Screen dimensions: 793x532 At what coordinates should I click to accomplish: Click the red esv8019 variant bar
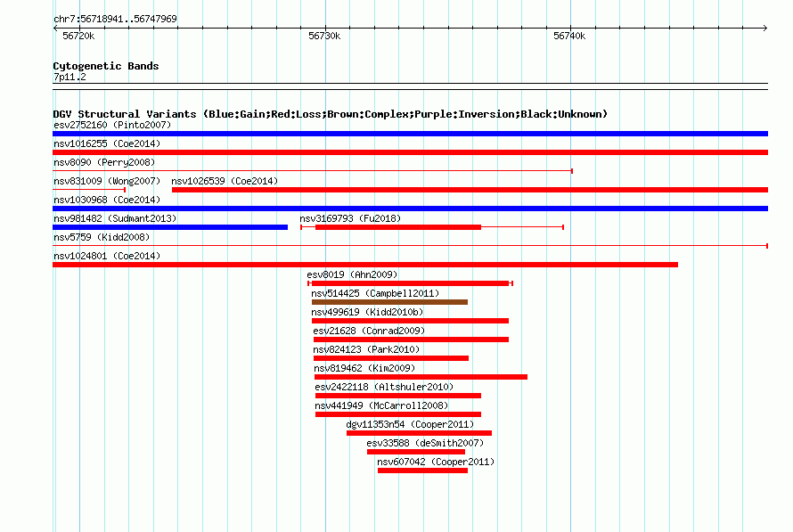pos(410,283)
